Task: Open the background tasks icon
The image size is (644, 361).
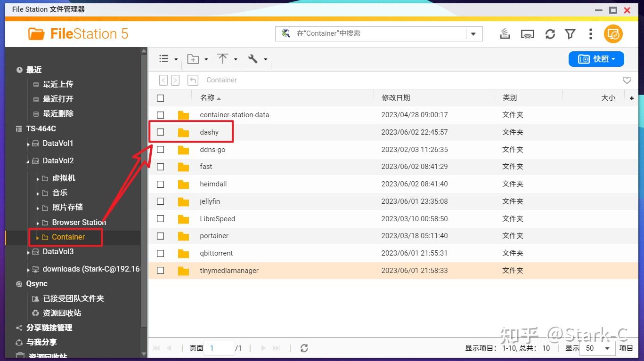Action: (x=504, y=33)
